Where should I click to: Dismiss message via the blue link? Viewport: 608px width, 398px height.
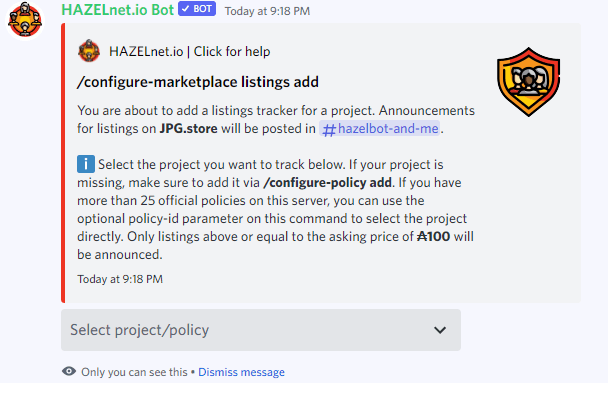pos(241,372)
